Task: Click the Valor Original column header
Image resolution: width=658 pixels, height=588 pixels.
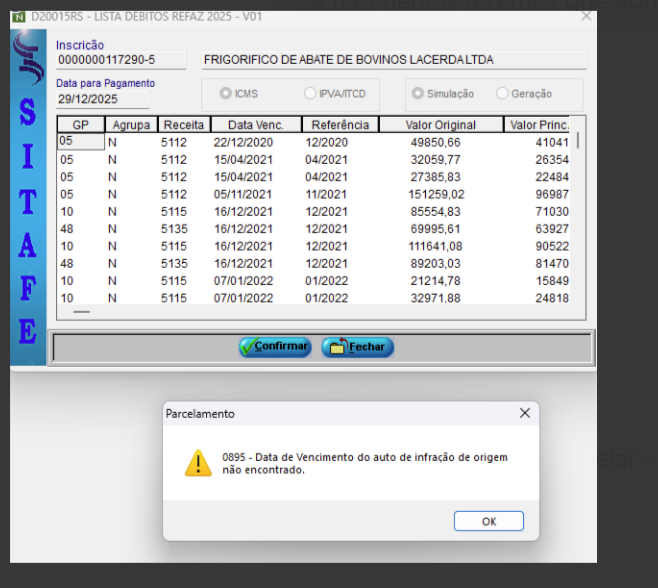Action: (441, 125)
